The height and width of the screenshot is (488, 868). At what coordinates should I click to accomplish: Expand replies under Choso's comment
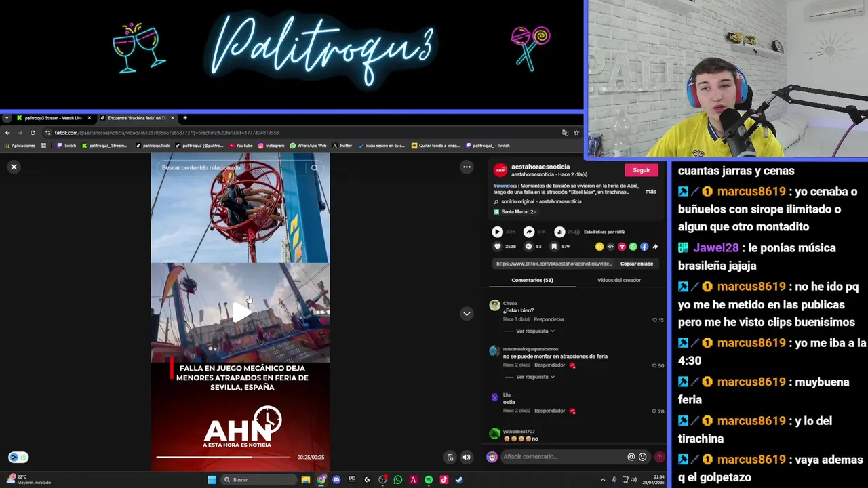[535, 331]
